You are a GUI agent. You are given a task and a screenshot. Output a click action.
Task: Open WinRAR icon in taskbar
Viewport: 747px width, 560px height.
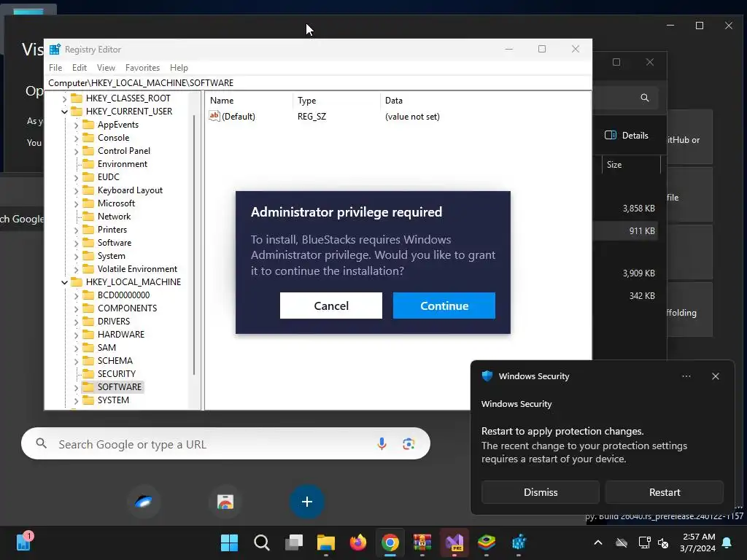click(422, 542)
